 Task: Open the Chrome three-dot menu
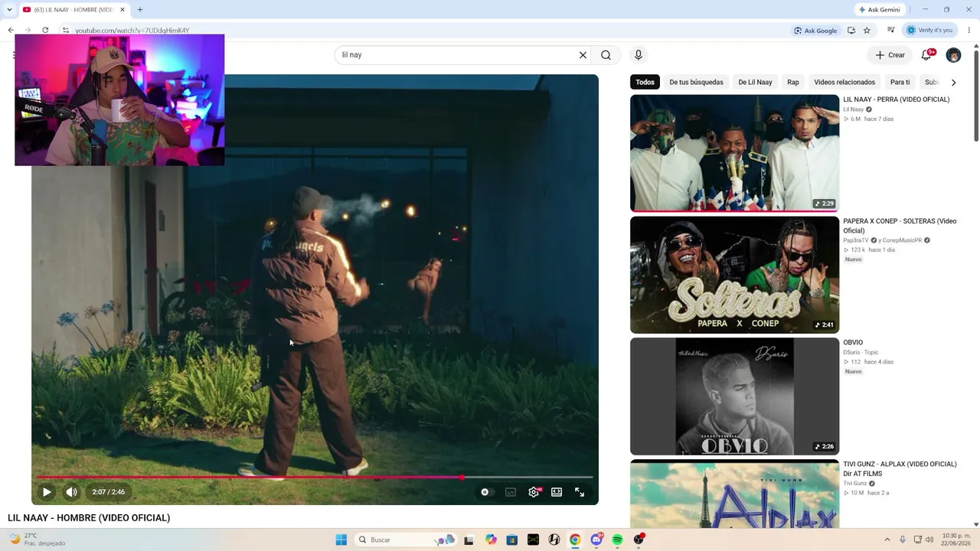[x=969, y=31]
